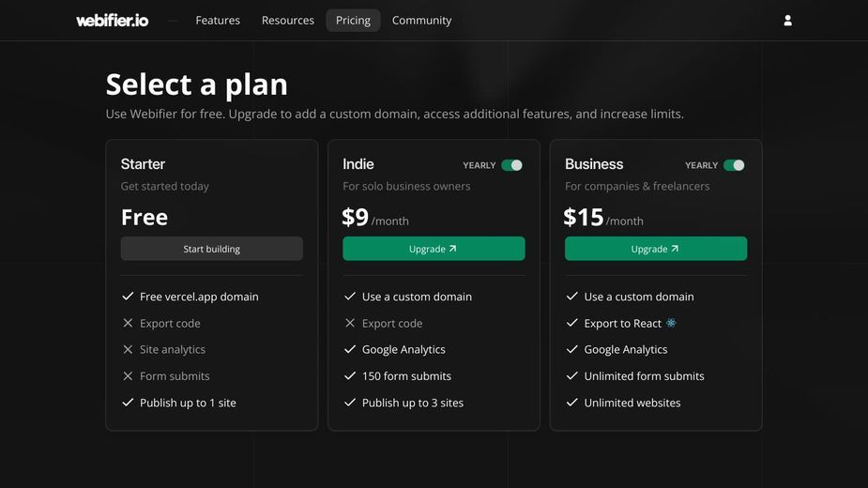Toggle yearly billing on the Indie plan
868x488 pixels.
coord(511,165)
